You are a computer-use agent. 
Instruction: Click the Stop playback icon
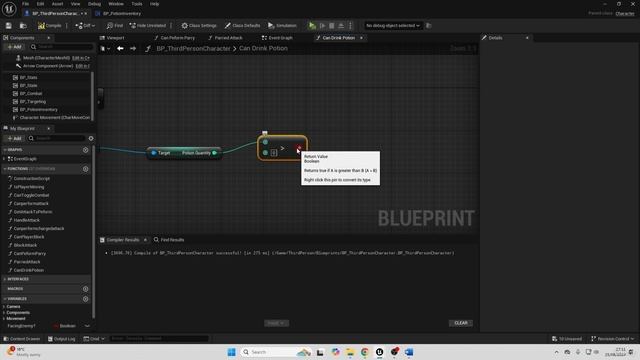tap(332, 26)
